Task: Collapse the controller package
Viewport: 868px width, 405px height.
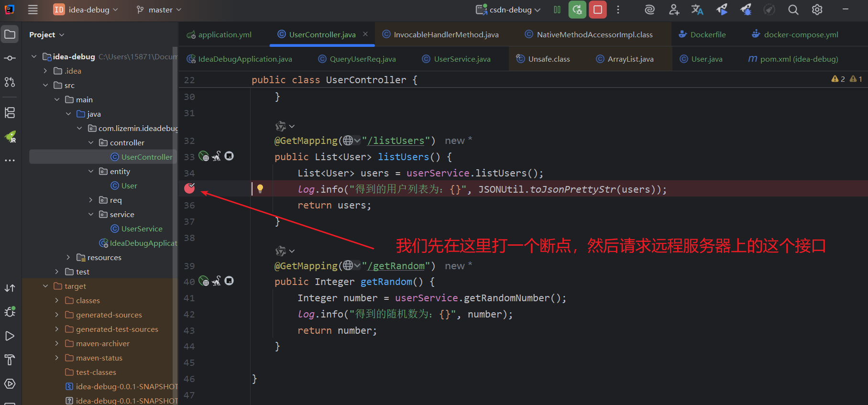Action: pyautogui.click(x=91, y=142)
